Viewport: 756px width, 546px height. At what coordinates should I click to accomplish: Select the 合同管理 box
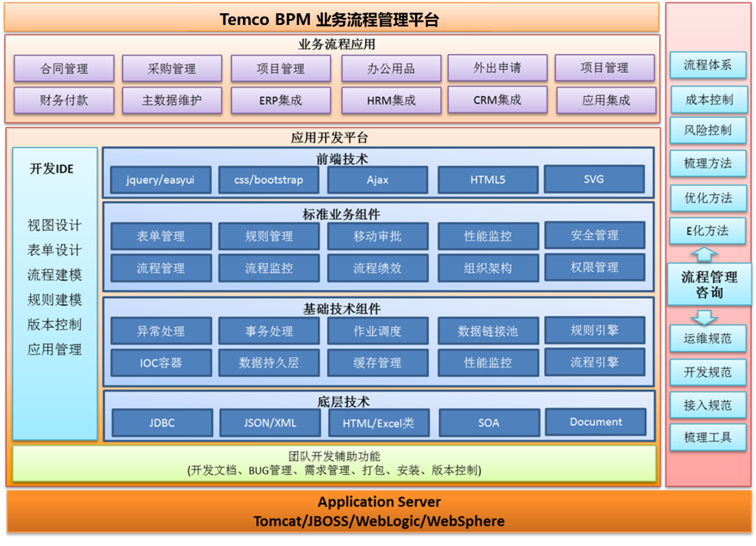64,68
